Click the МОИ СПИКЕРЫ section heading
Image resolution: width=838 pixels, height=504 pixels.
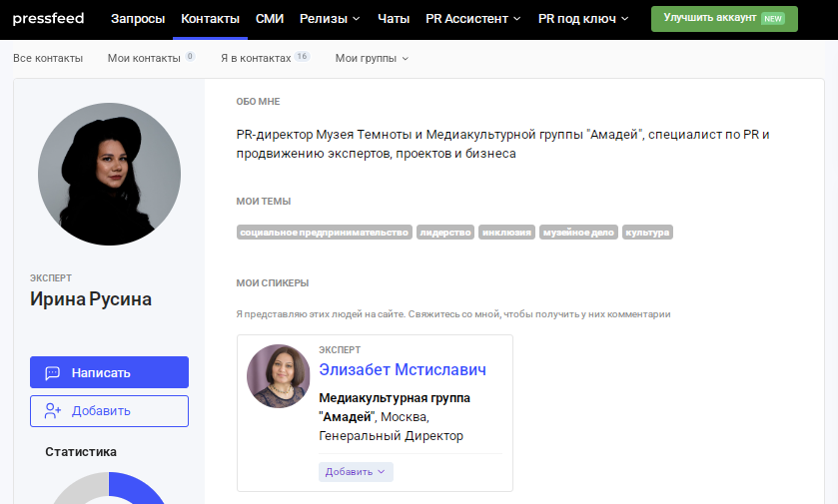(273, 283)
